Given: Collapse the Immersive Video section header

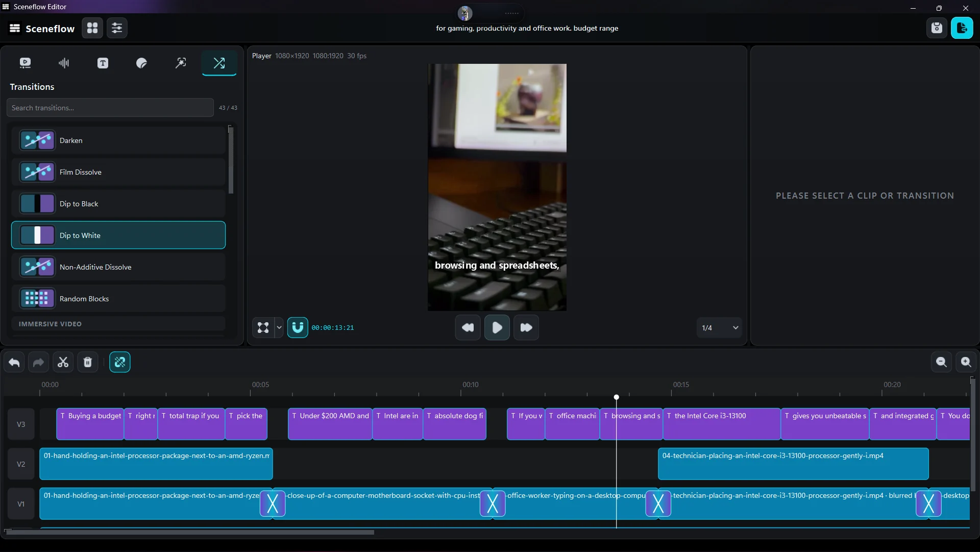Looking at the screenshot, I should pos(118,324).
